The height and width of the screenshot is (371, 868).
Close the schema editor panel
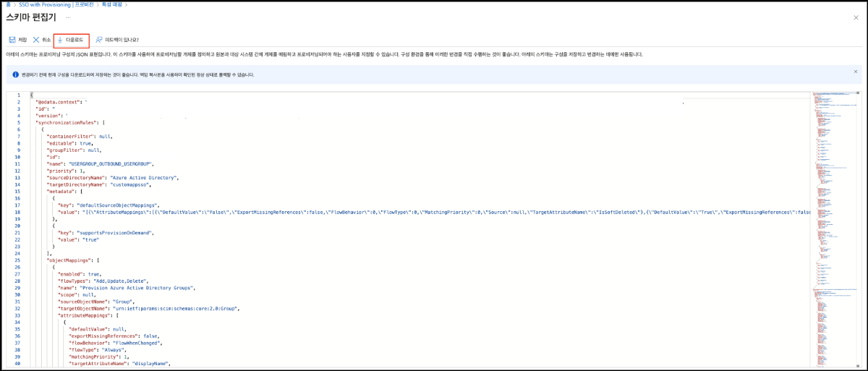pyautogui.click(x=858, y=16)
